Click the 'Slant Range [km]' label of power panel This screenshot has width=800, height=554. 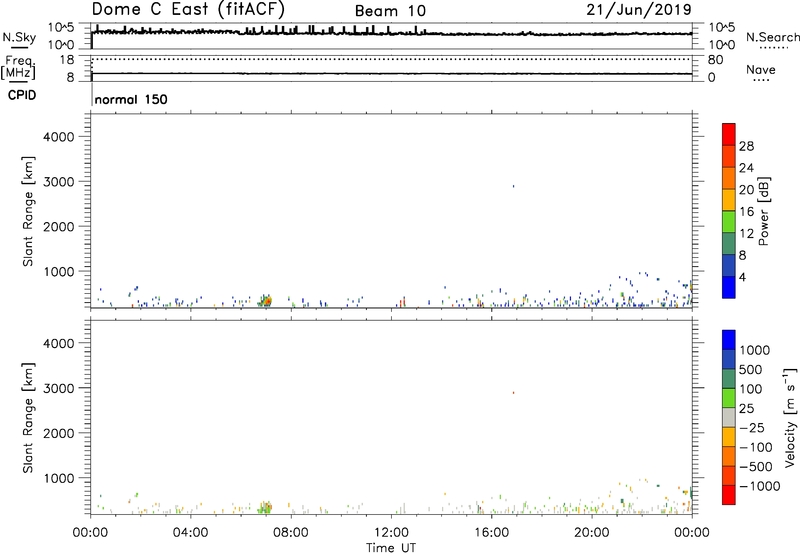[x=28, y=211]
